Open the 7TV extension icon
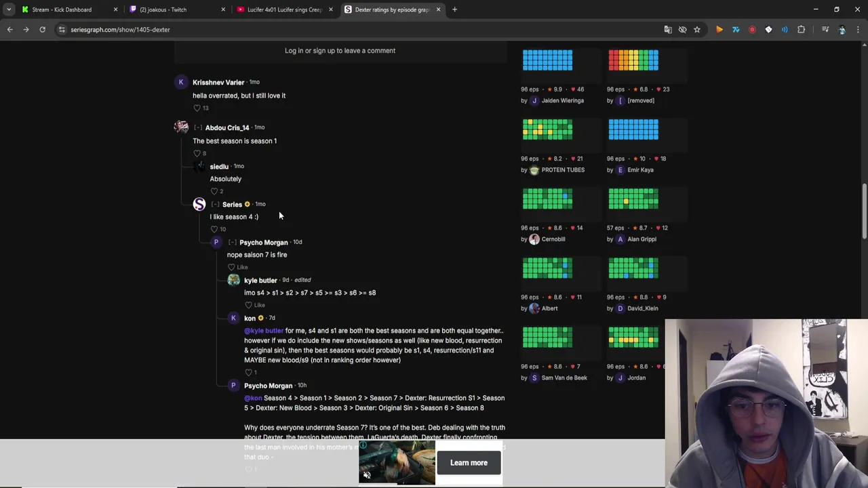This screenshot has height=488, width=868. point(736,30)
